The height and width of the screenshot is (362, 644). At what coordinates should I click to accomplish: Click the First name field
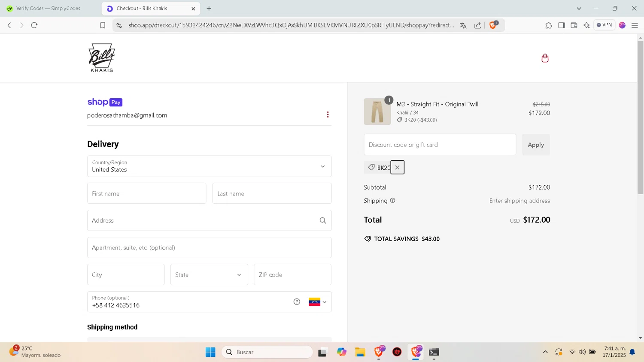point(147,193)
